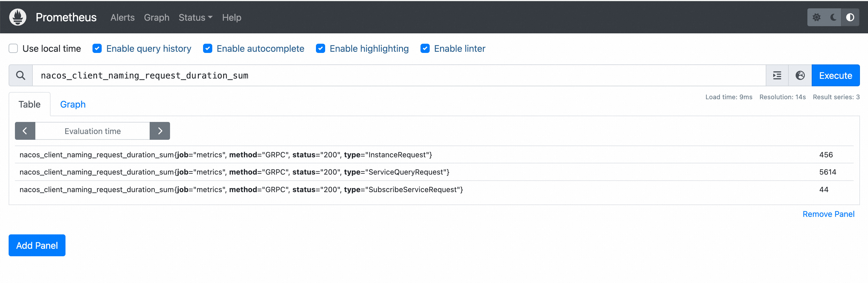Click the Resolution: 14s text
The width and height of the screenshot is (868, 283).
782,97
